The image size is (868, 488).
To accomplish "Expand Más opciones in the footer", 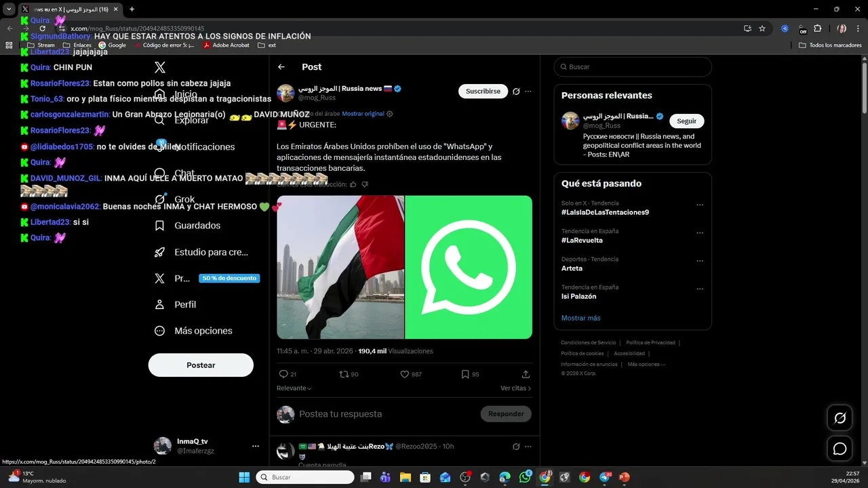I will 646,364.
